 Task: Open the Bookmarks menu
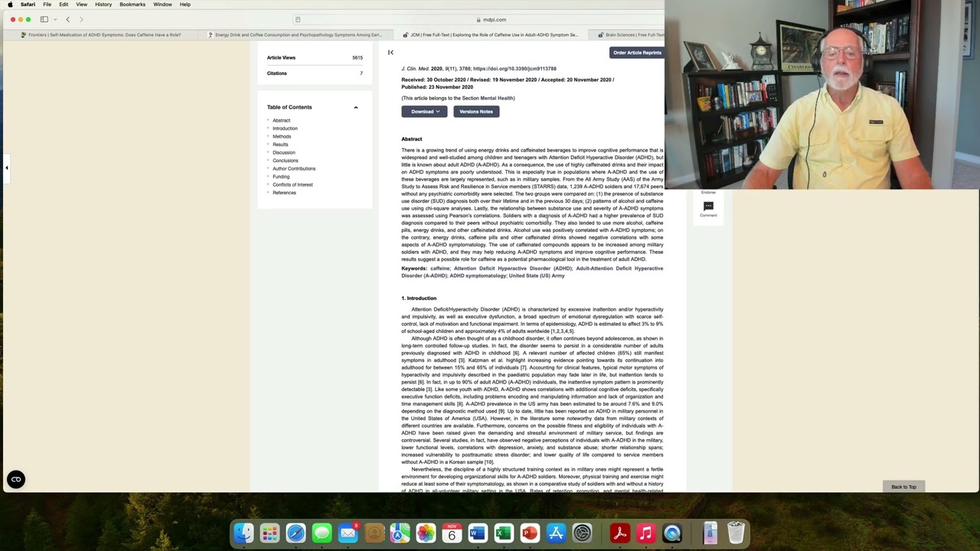tap(132, 5)
